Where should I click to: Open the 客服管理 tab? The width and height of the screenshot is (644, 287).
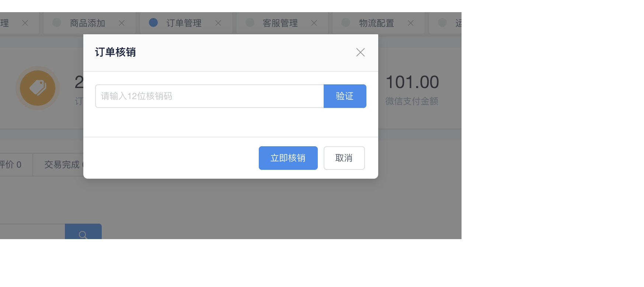click(280, 23)
